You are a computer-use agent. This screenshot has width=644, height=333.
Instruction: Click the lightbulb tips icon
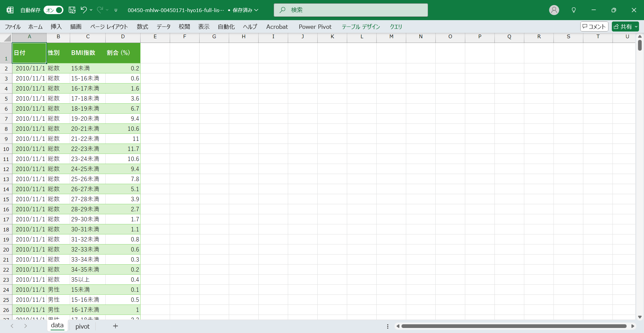[x=574, y=10]
